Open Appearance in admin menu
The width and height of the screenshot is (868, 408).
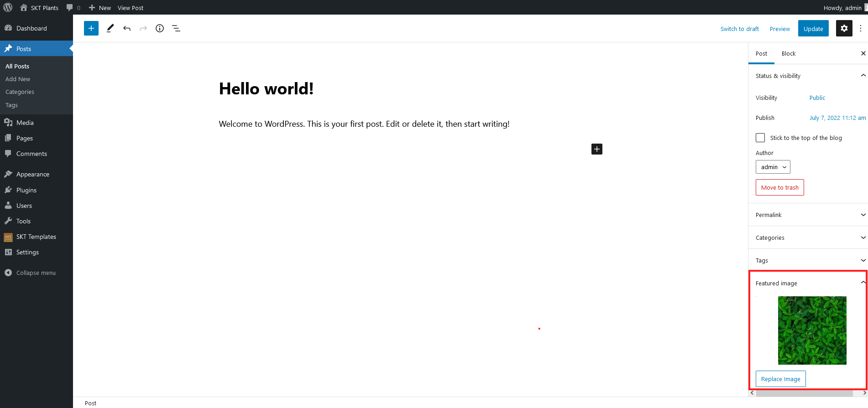[37, 174]
